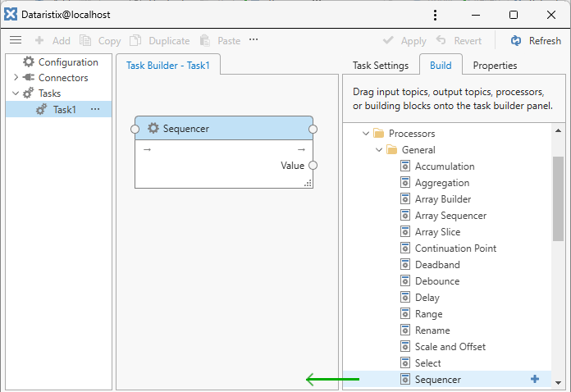The height and width of the screenshot is (392, 571).
Task: Expand the Connectors tree node
Action: 16,78
